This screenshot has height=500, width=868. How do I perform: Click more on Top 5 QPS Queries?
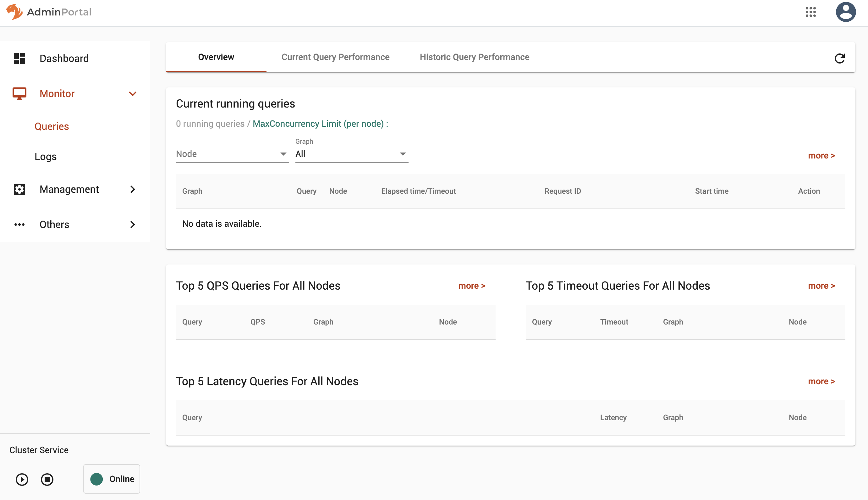471,285
